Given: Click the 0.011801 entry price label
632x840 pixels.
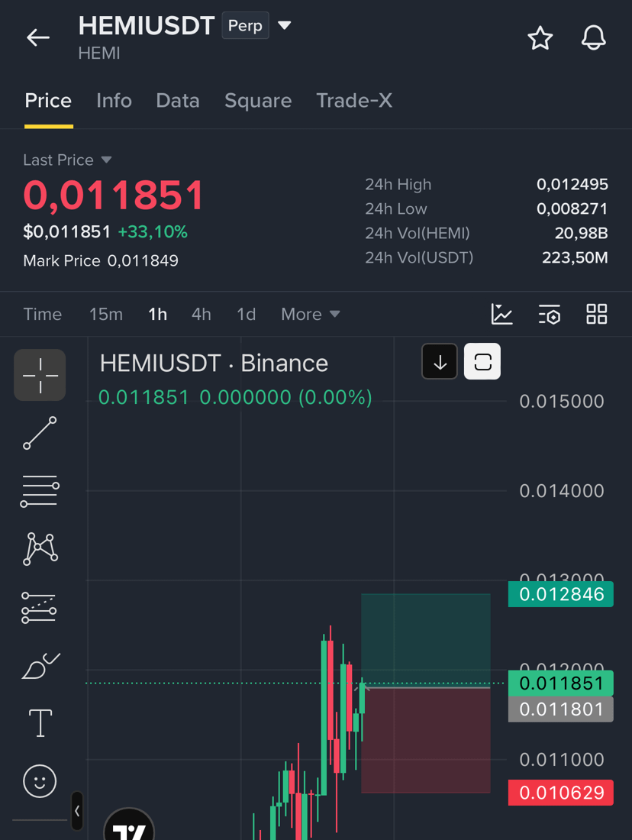Looking at the screenshot, I should (x=561, y=709).
